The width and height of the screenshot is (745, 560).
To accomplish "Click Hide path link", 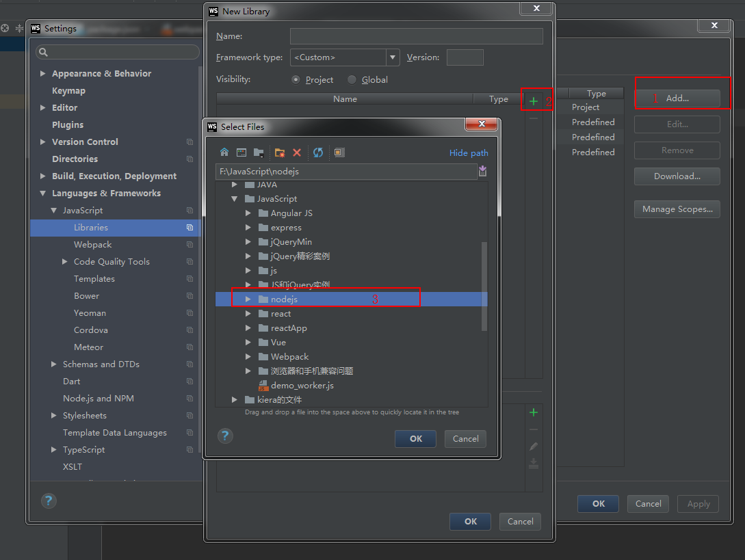I will click(x=469, y=153).
